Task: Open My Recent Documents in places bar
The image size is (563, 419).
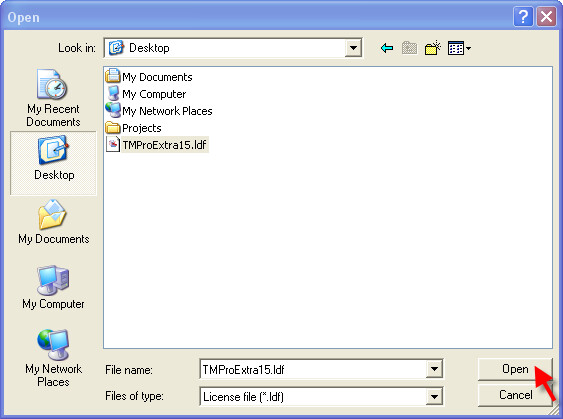Action: tap(53, 98)
